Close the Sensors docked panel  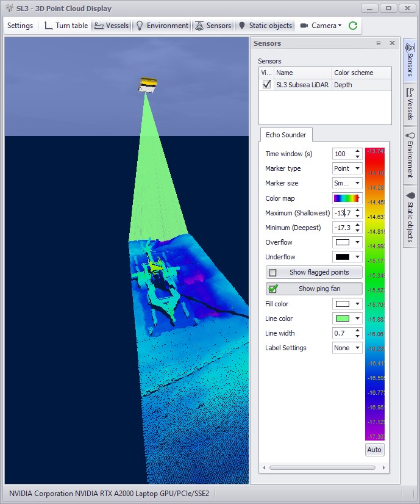point(391,43)
